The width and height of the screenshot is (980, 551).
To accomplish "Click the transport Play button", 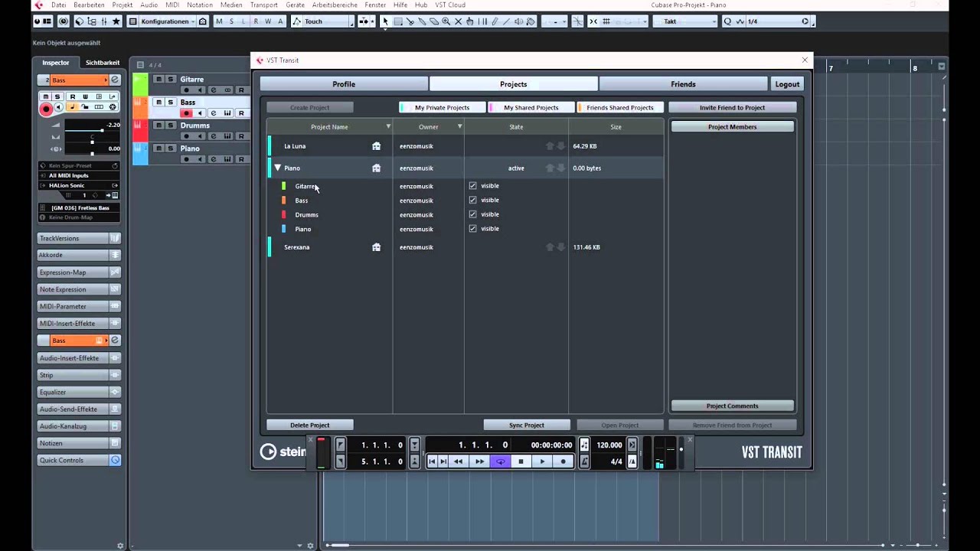I will [x=542, y=461].
